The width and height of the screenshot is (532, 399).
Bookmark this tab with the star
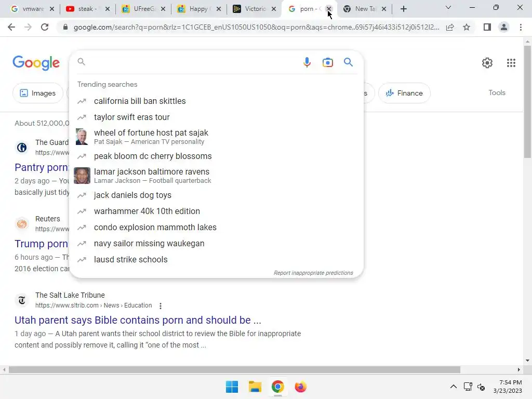click(x=467, y=27)
